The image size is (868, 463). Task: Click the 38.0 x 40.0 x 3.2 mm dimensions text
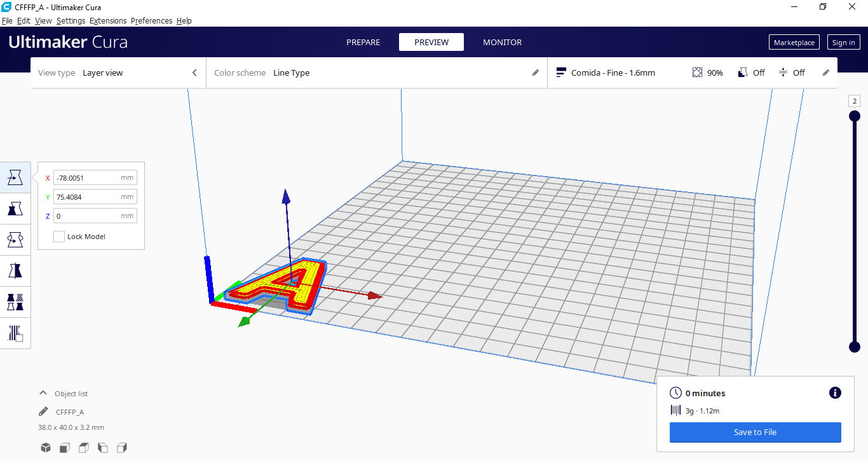[x=71, y=427]
